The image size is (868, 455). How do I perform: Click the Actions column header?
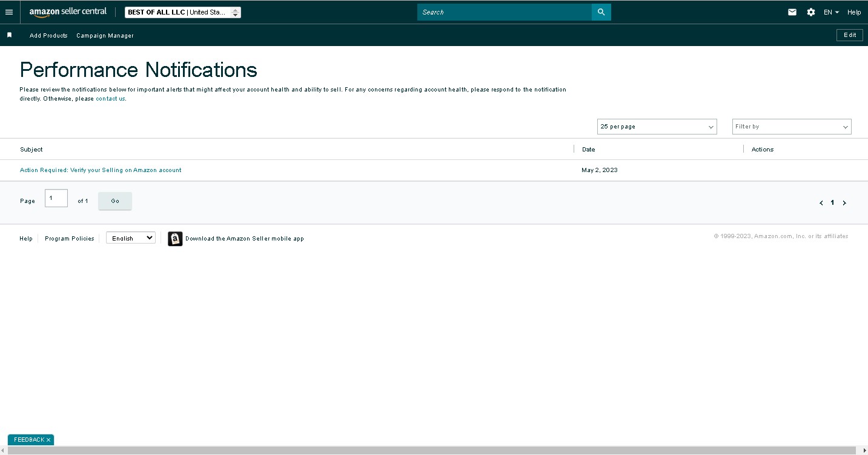pyautogui.click(x=763, y=149)
